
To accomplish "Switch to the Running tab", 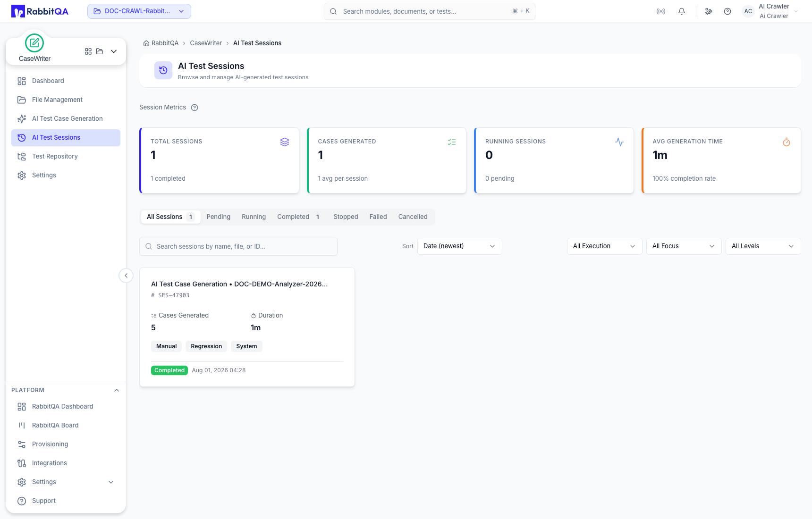I will tap(254, 217).
